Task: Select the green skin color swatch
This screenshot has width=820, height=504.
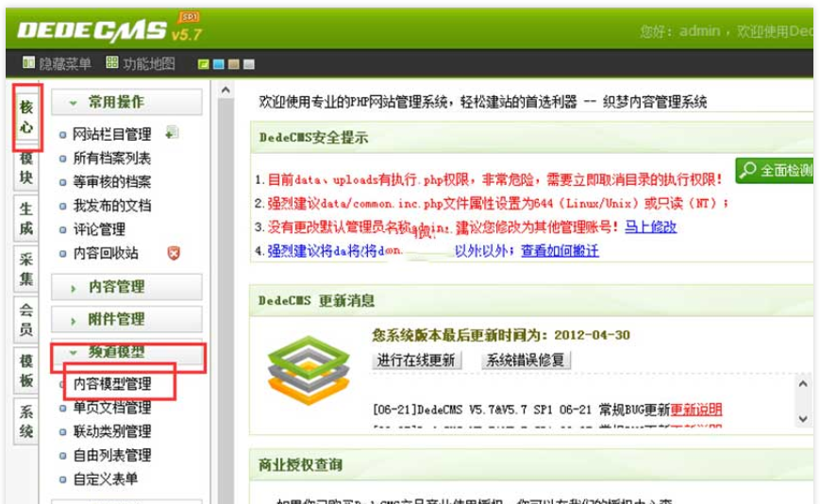Action: click(x=203, y=64)
